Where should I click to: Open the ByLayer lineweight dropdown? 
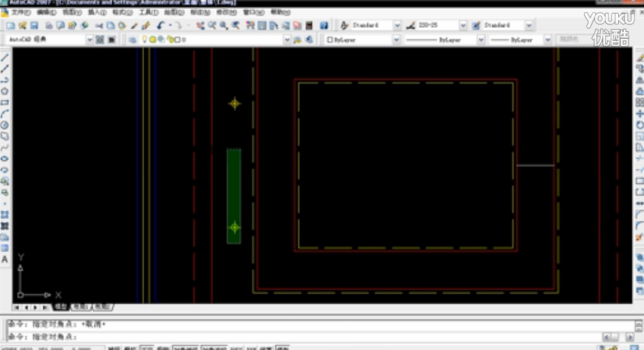[547, 40]
